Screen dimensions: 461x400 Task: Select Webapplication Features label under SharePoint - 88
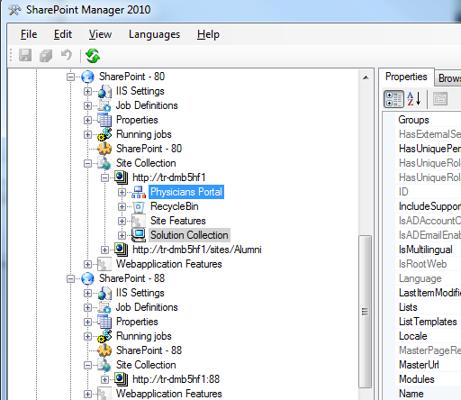169,394
